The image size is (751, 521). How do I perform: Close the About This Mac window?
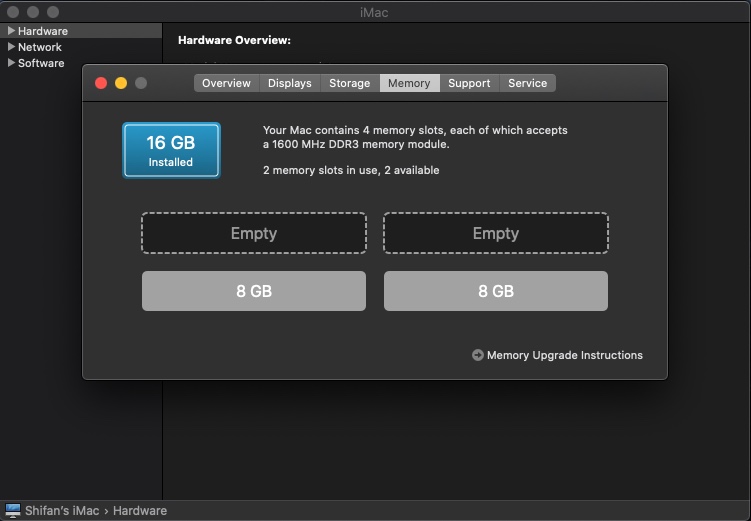pyautogui.click(x=101, y=83)
